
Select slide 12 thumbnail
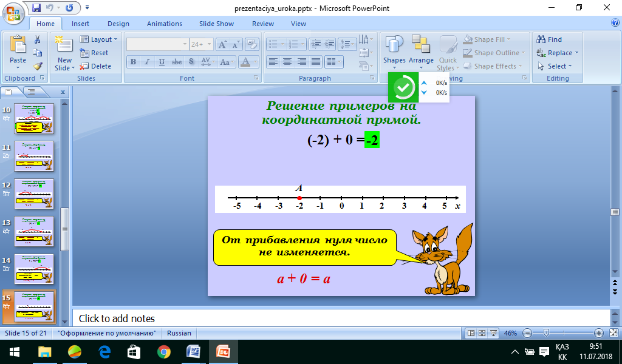34,194
